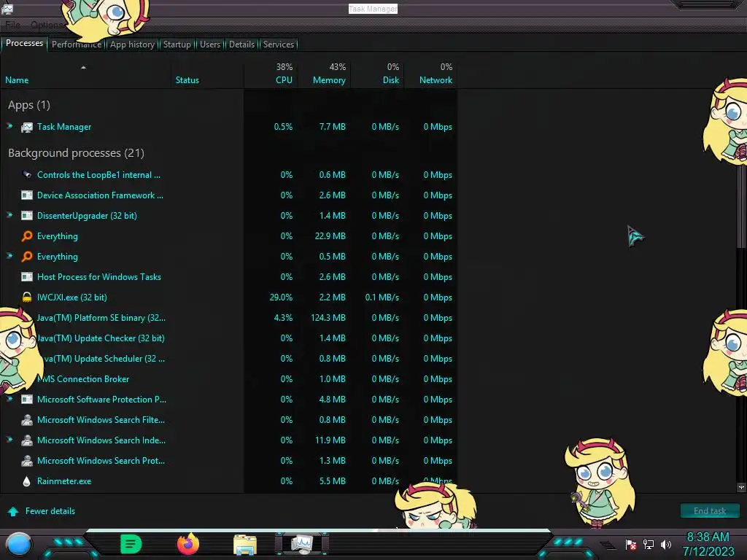Click the Background processes (21) heading
This screenshot has width=747, height=560.
click(x=76, y=153)
